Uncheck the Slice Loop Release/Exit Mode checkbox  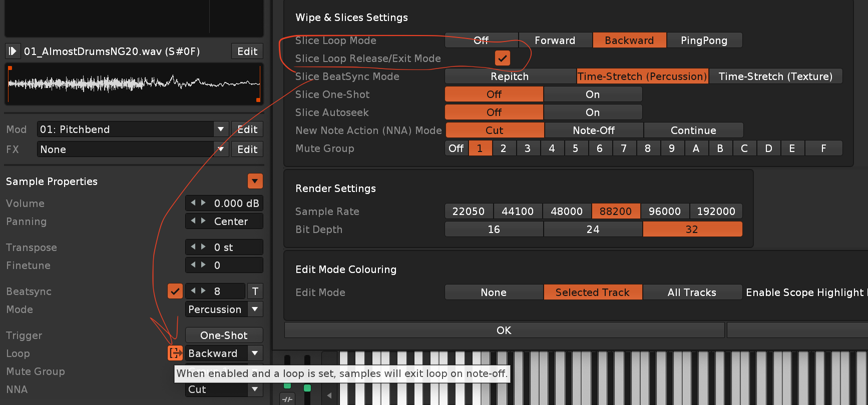(502, 58)
